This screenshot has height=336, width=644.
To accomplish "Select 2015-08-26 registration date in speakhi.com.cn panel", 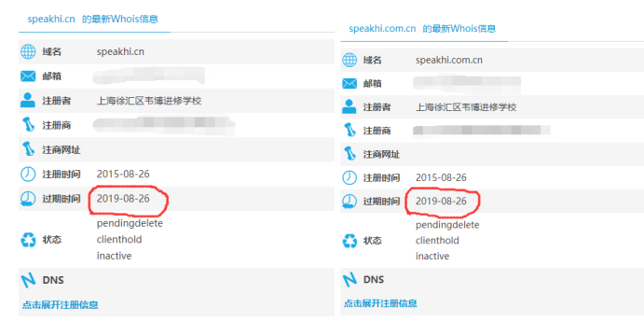I will (x=441, y=177).
